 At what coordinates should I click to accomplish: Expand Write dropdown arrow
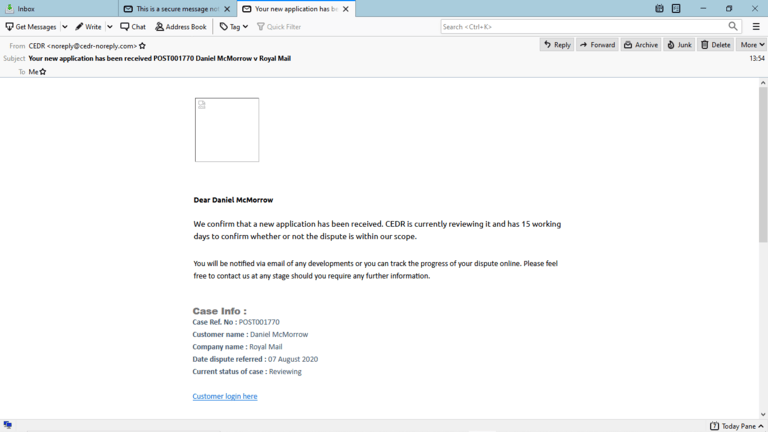110,27
